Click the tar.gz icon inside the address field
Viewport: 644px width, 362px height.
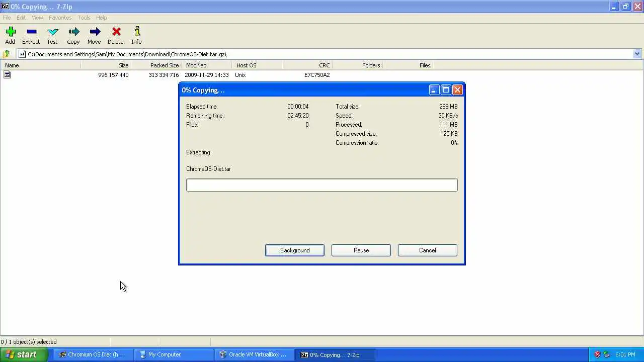point(22,54)
